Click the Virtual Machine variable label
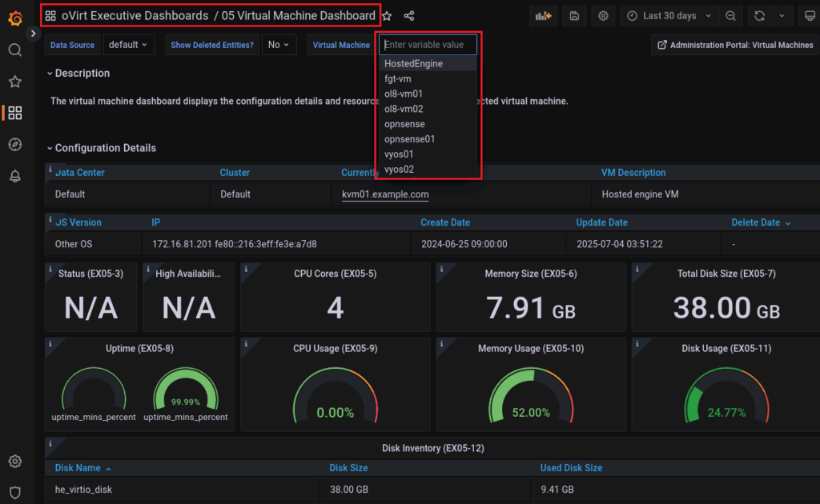The height and width of the screenshot is (504, 820). tap(341, 45)
